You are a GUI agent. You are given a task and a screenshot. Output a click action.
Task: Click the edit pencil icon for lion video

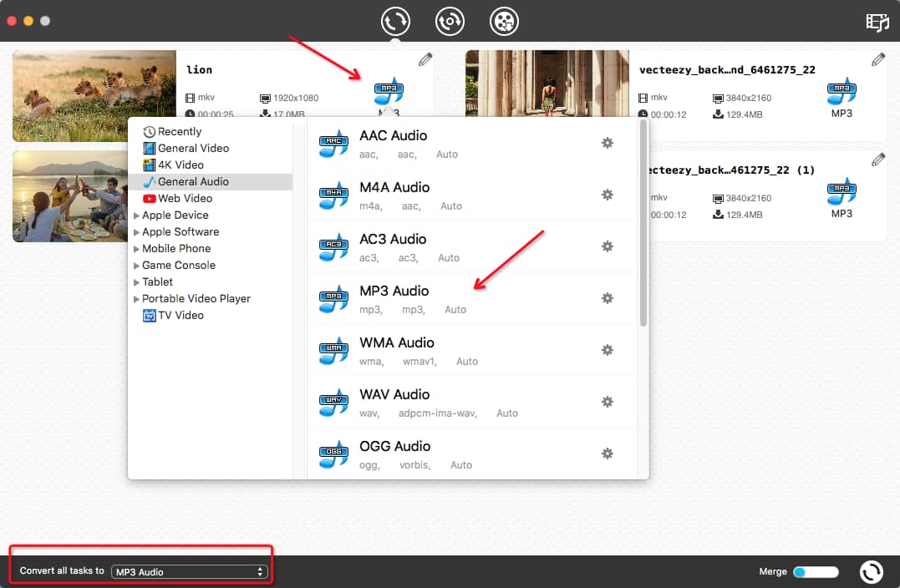[x=425, y=59]
